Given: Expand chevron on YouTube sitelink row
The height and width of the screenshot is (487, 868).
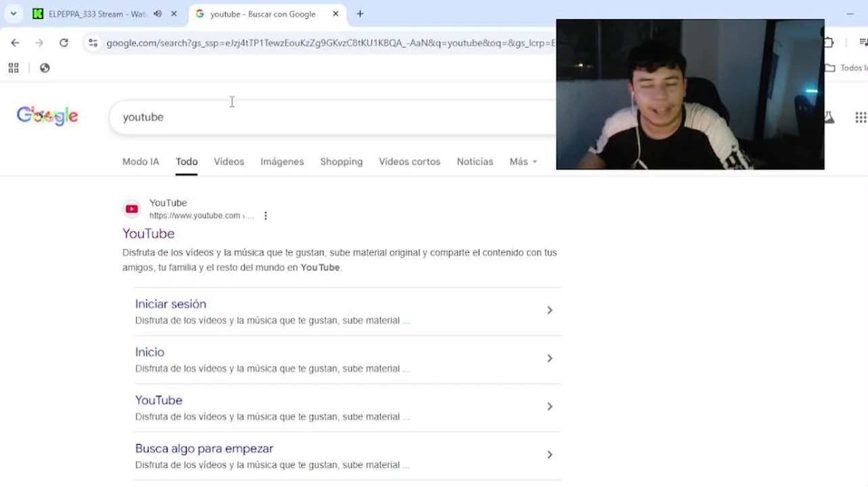Looking at the screenshot, I should pos(550,407).
